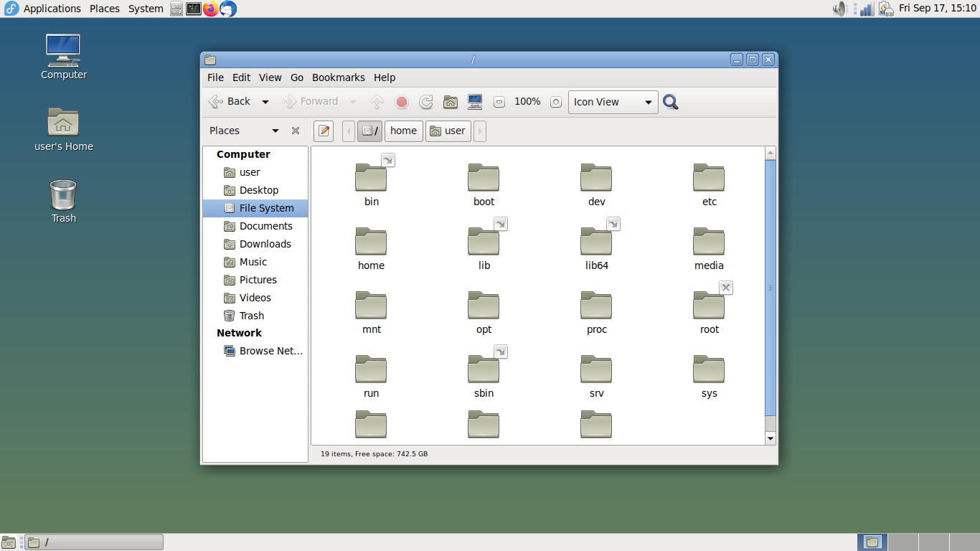Click the vertical scrollbar down arrow
Screen dimensions: 980x551
click(x=771, y=438)
